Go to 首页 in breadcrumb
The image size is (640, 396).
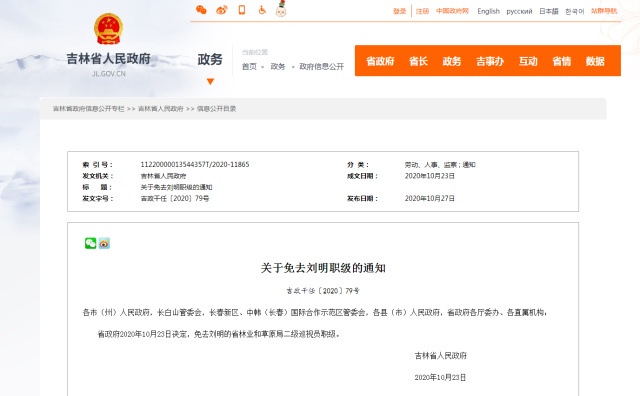pos(249,67)
